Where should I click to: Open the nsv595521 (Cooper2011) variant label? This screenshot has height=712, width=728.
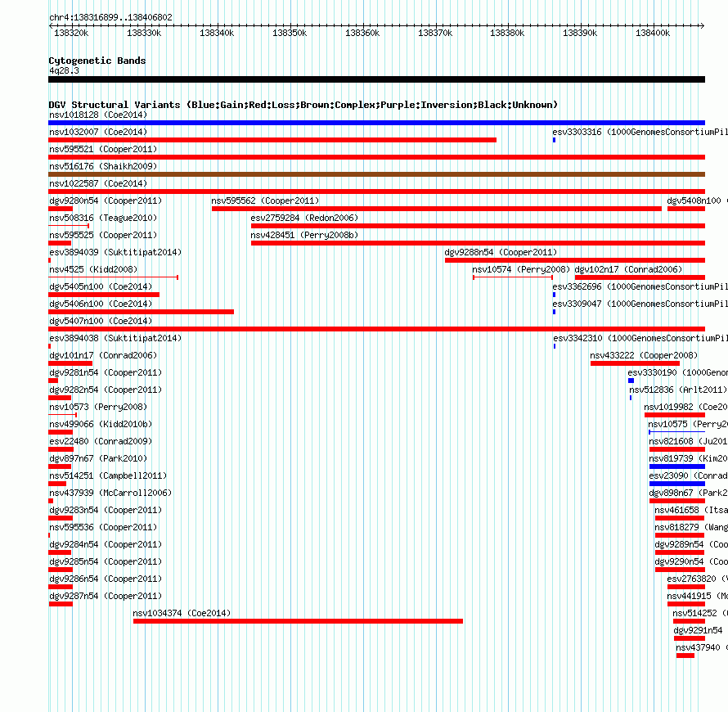(103, 149)
